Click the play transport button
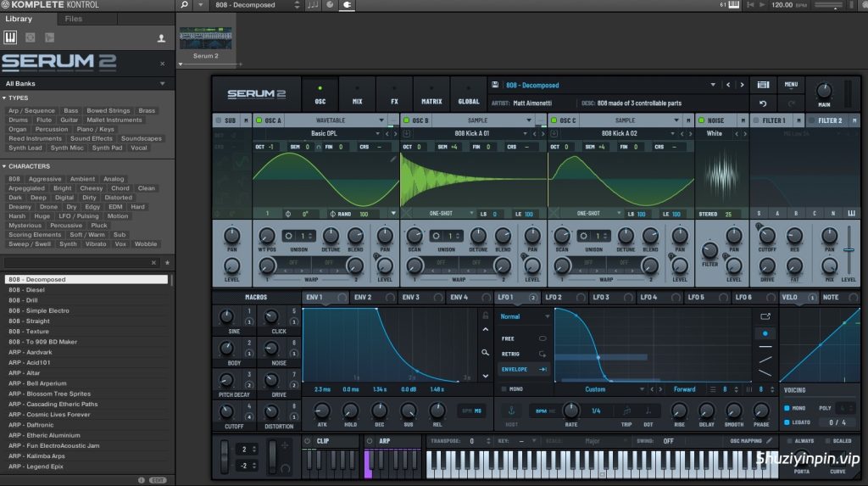 pyautogui.click(x=762, y=5)
